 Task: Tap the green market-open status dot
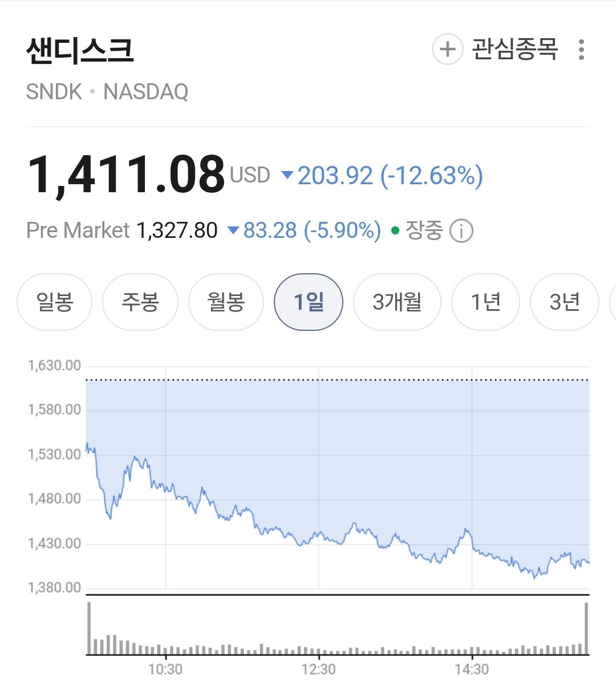click(395, 231)
